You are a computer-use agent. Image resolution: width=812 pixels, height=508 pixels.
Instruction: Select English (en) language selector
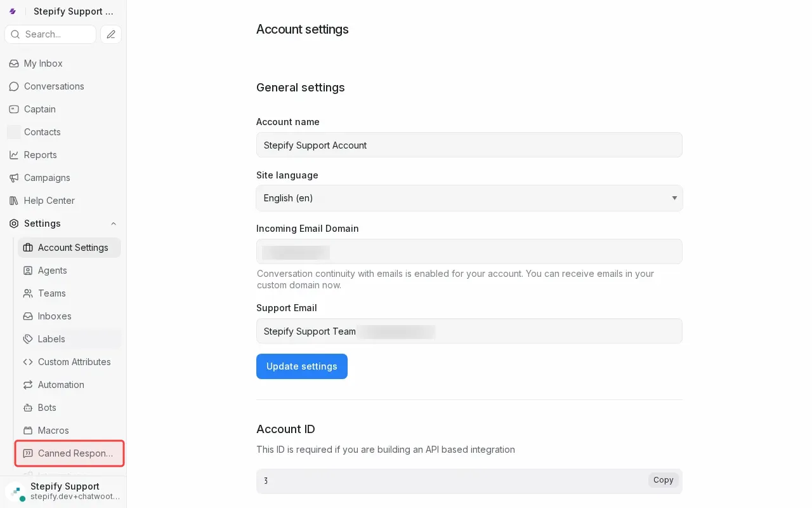pyautogui.click(x=469, y=198)
